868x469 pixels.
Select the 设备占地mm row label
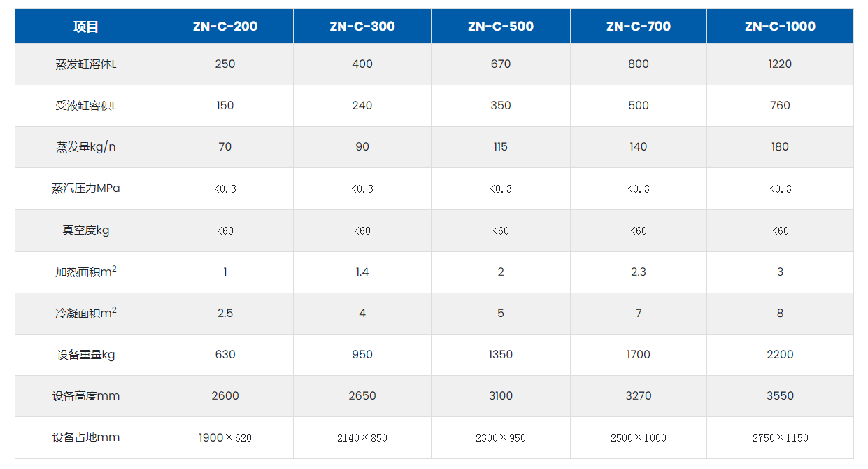86,437
